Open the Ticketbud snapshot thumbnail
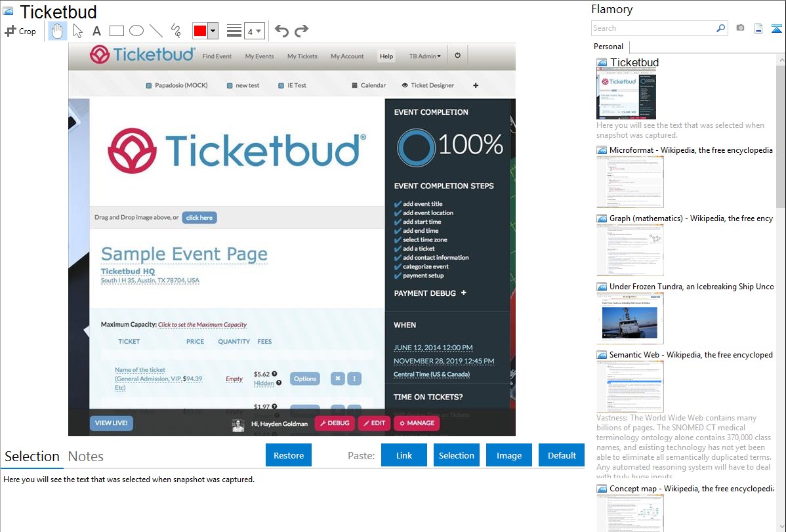The height and width of the screenshot is (532, 786). pyautogui.click(x=626, y=93)
